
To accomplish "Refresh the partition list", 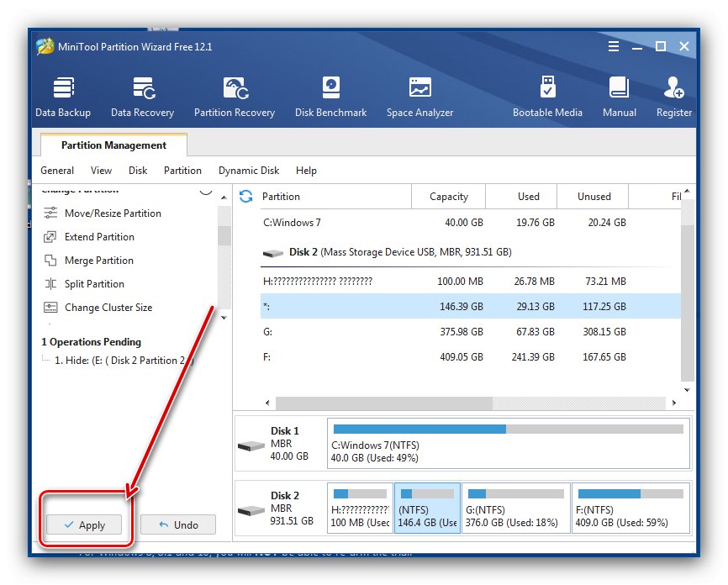I will pyautogui.click(x=246, y=197).
